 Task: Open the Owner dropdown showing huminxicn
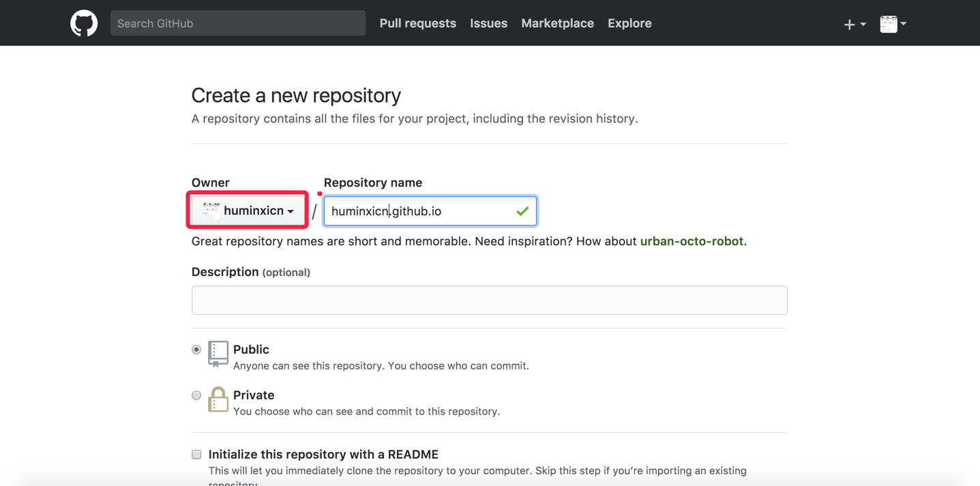(248, 211)
